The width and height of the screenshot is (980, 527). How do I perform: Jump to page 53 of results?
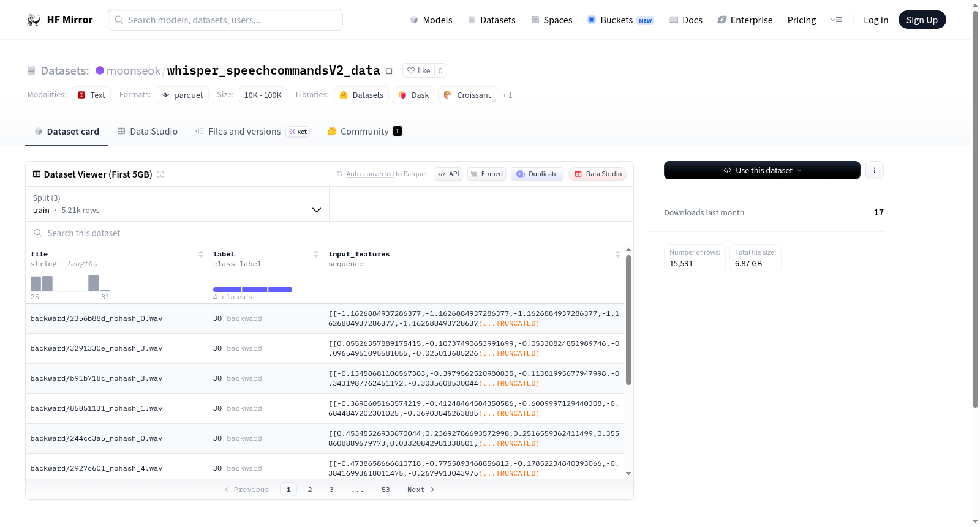click(386, 490)
